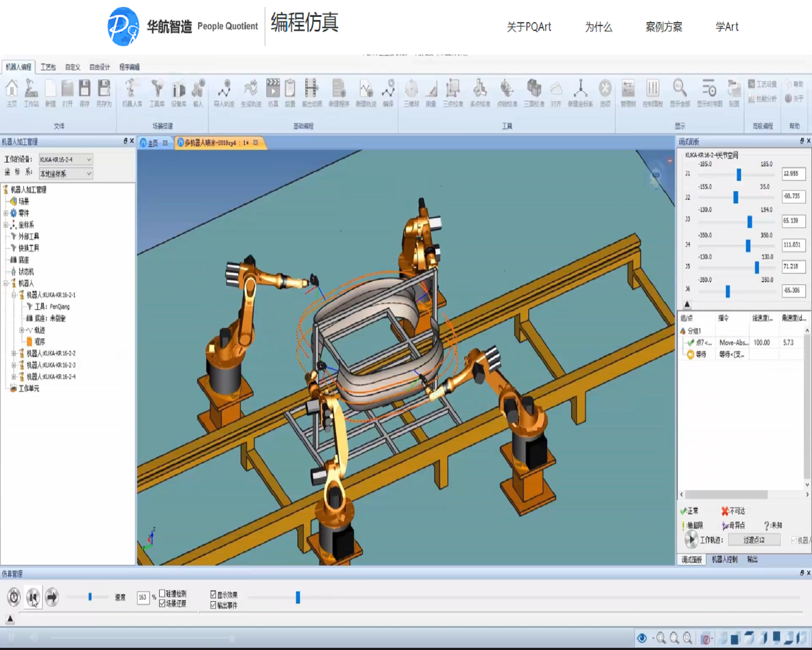Click the 导入轨迹 import trajectory icon
This screenshot has height=650, width=812.
[x=224, y=92]
